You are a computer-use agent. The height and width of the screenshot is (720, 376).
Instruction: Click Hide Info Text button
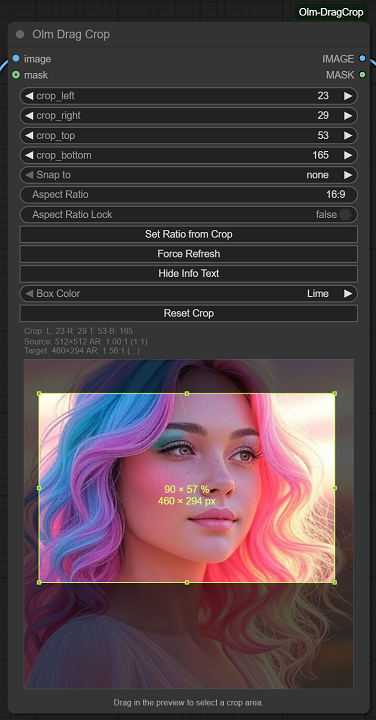click(x=189, y=274)
